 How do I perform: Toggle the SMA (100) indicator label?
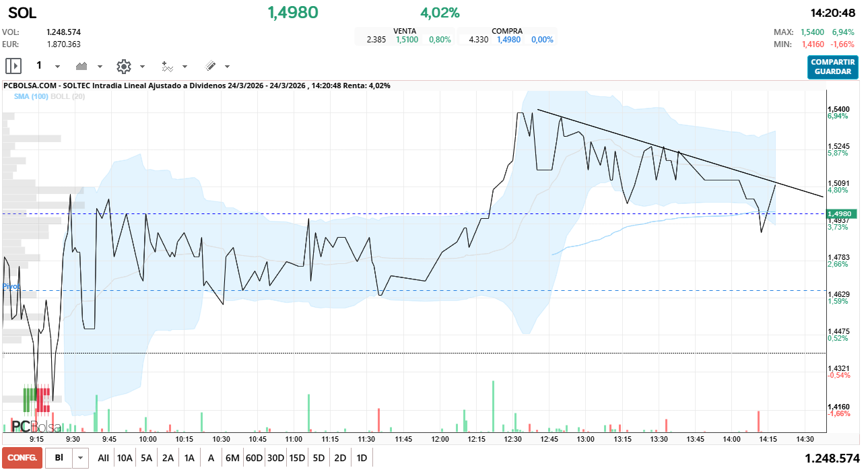coord(30,96)
